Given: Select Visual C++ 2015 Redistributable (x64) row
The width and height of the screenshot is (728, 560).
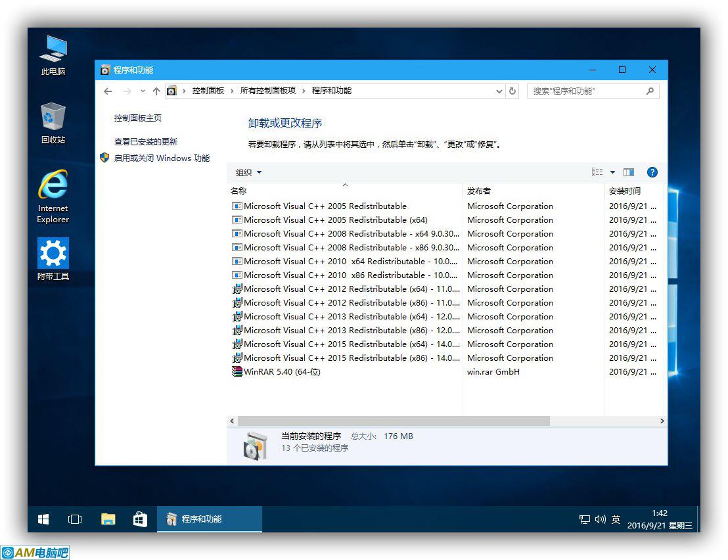Looking at the screenshot, I should (444, 344).
